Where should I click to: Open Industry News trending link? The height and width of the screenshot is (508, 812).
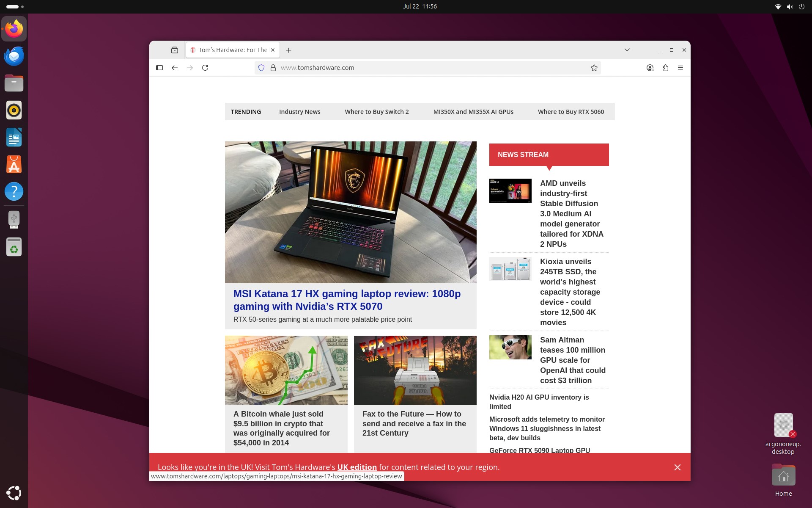300,112
